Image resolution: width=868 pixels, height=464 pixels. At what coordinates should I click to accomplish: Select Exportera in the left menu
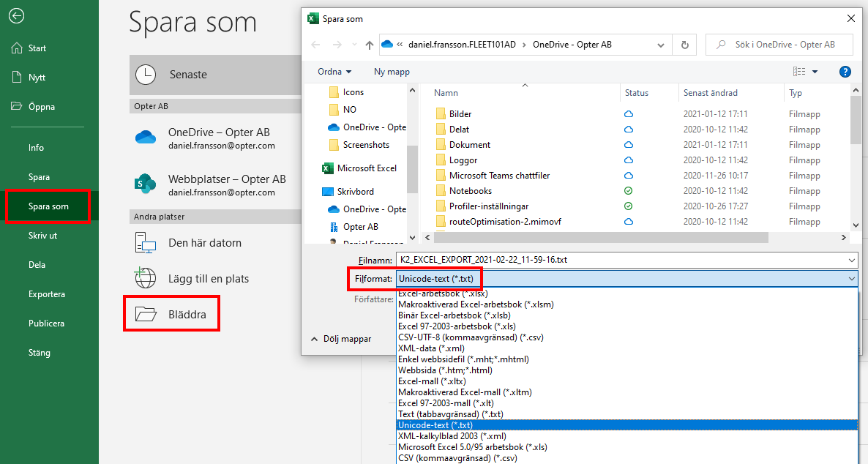click(x=47, y=294)
